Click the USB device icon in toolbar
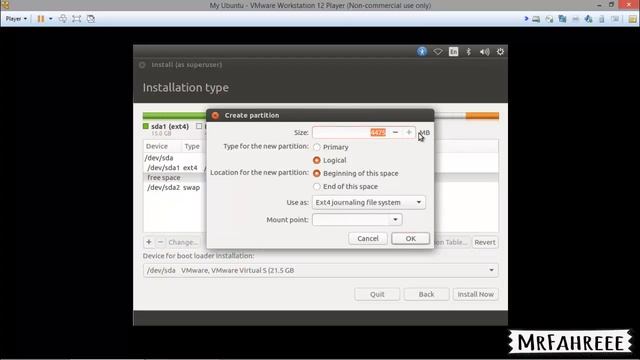The height and width of the screenshot is (360, 640). point(602,19)
